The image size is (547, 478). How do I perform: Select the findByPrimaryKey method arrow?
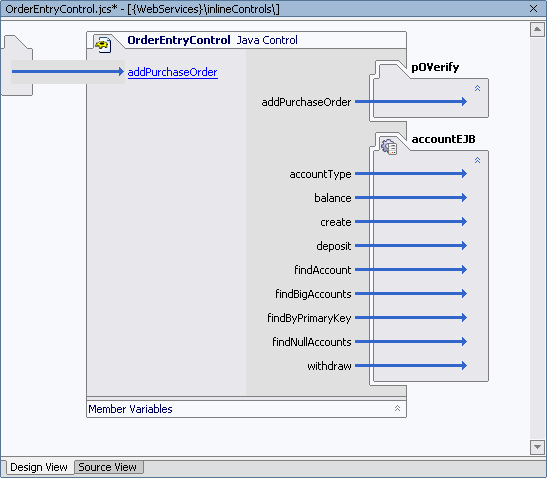click(x=411, y=318)
